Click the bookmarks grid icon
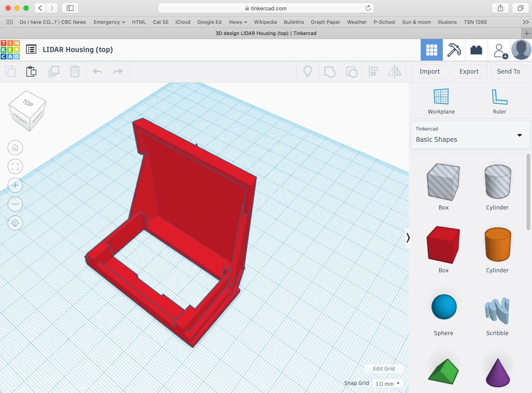Viewport: 532px width, 393px height. coord(10,22)
